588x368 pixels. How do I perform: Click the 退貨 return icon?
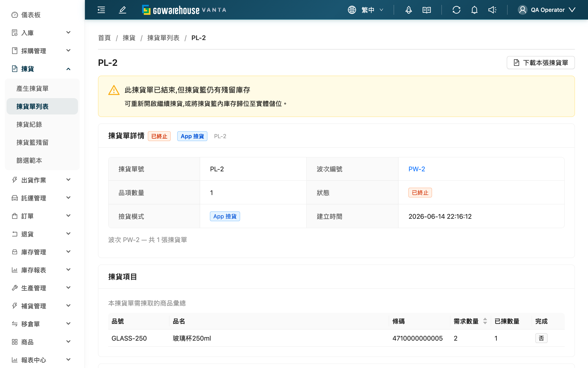14,234
